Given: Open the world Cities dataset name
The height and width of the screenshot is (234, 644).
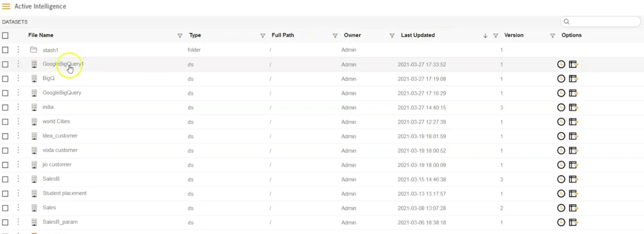Looking at the screenshot, I should (56, 121).
